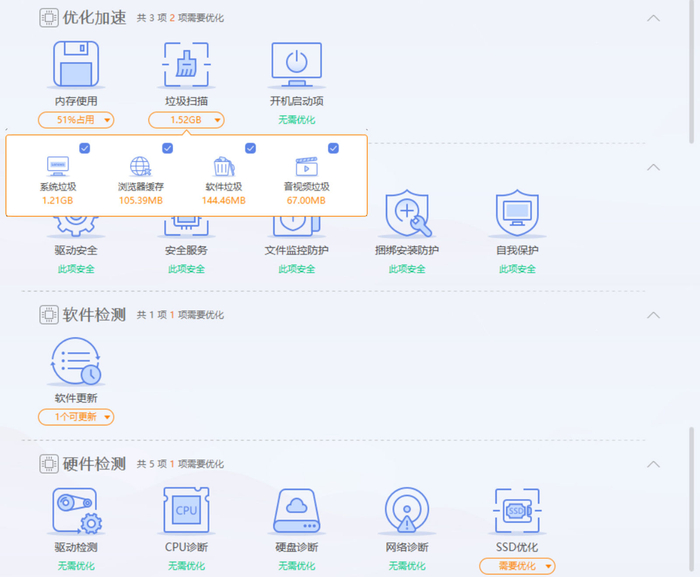The image size is (700, 577).
Task: Expand the 1.52GB junk scan dropdown
Action: coord(186,120)
